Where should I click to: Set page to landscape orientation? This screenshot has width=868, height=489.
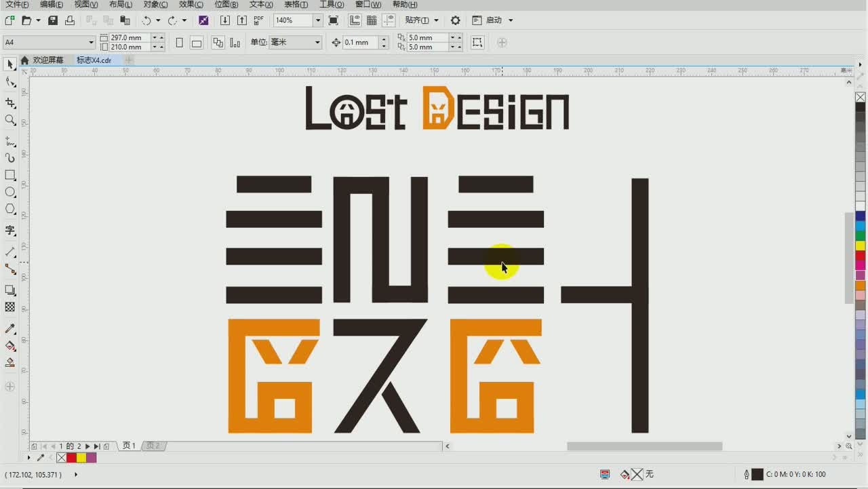tap(197, 42)
